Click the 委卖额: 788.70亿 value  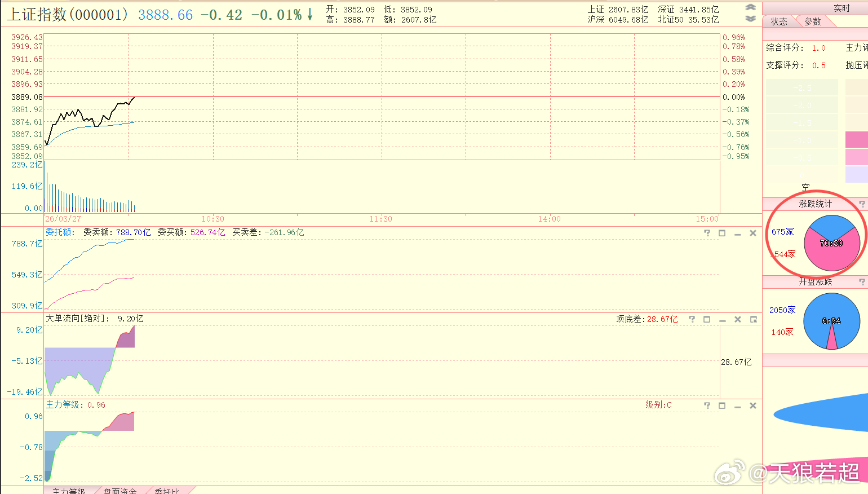(x=117, y=232)
